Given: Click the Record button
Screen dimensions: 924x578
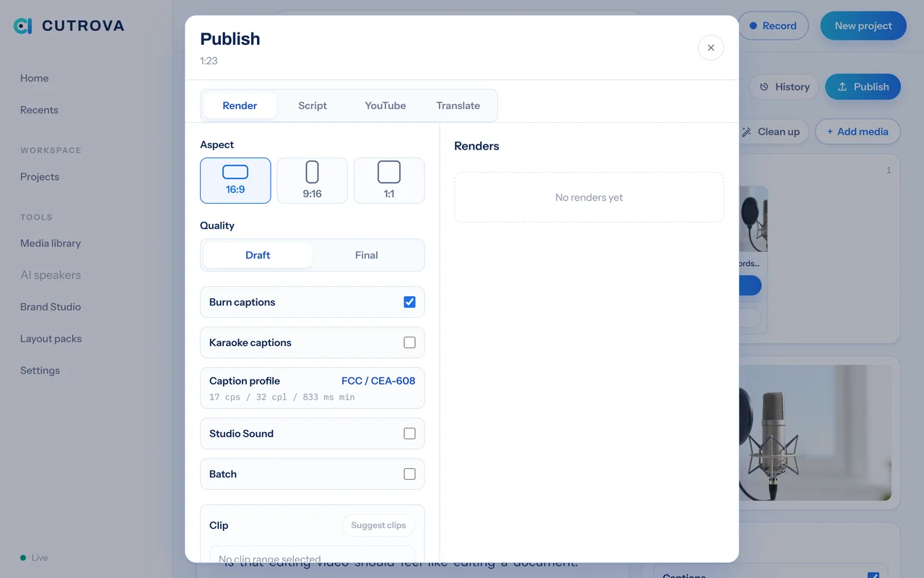Looking at the screenshot, I should pyautogui.click(x=773, y=25).
